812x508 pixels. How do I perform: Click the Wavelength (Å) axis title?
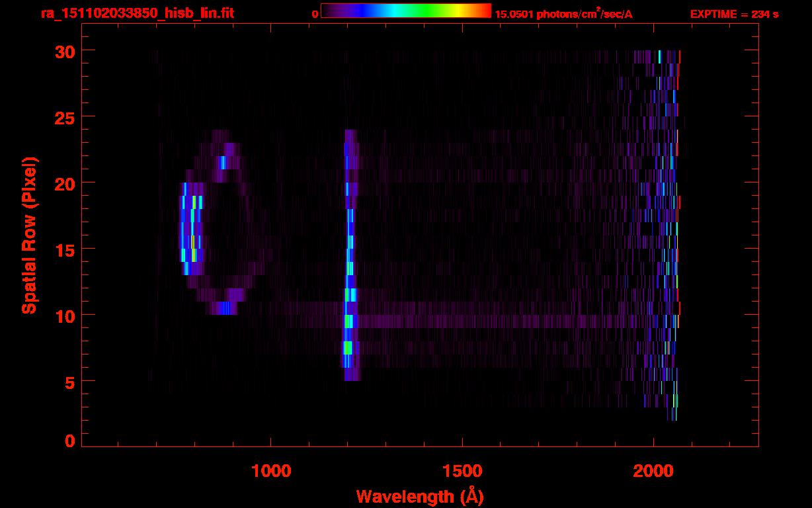tap(420, 496)
